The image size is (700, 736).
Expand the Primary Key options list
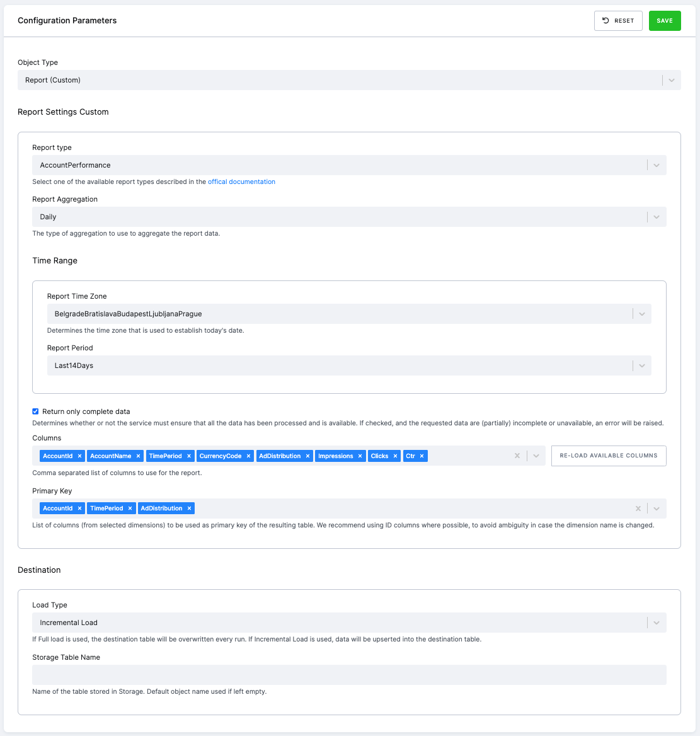[x=657, y=509]
